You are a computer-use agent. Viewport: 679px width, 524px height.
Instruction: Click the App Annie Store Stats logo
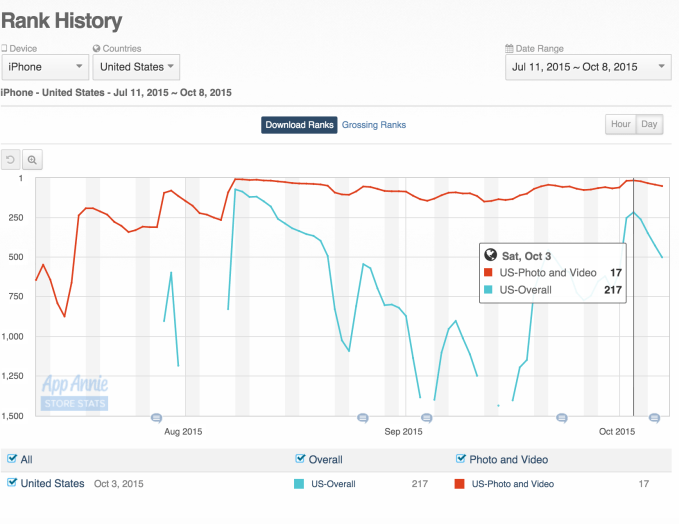click(75, 393)
